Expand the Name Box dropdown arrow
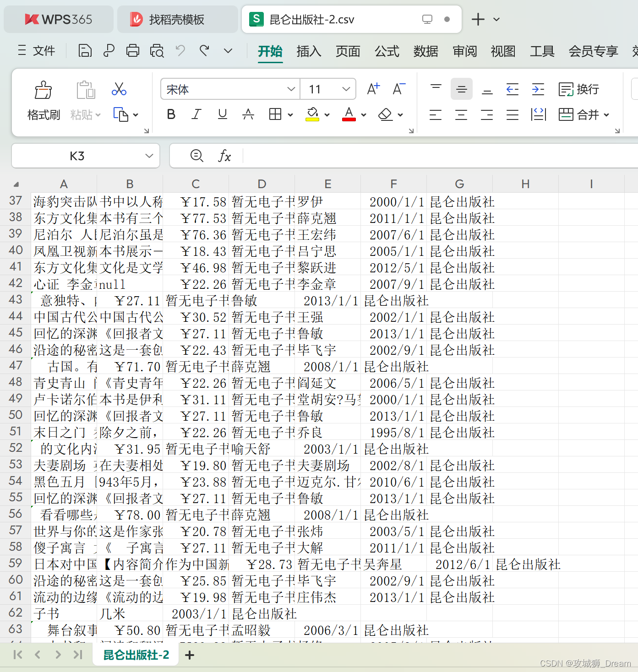Viewport: 638px width, 672px height. pos(149,156)
